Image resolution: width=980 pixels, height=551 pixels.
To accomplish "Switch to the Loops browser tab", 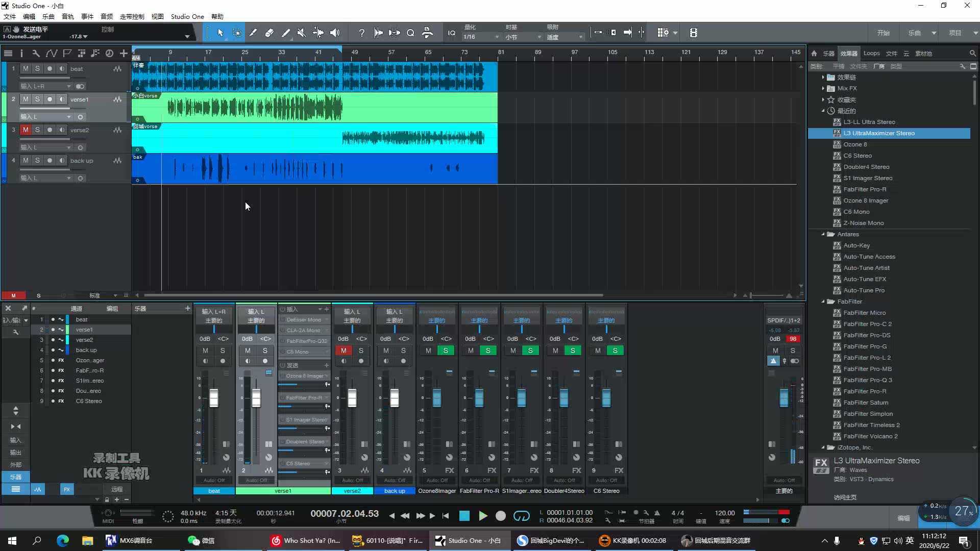I will coord(871,53).
